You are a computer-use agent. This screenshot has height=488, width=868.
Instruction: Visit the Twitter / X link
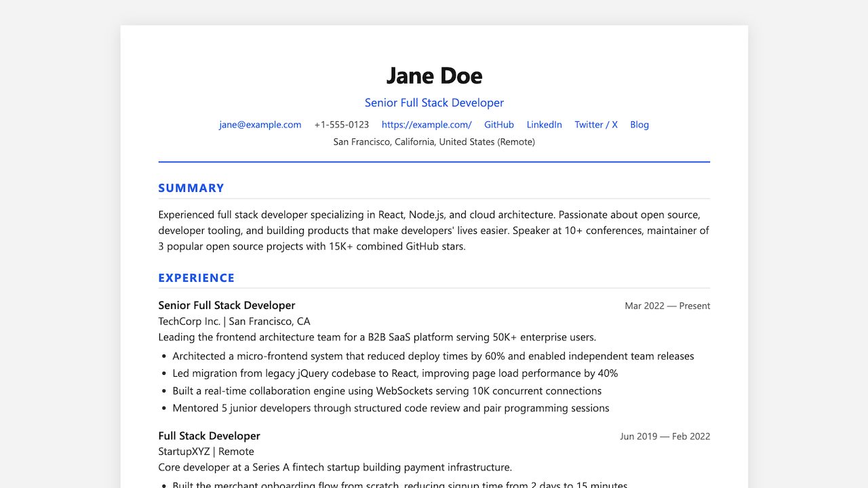(x=596, y=125)
